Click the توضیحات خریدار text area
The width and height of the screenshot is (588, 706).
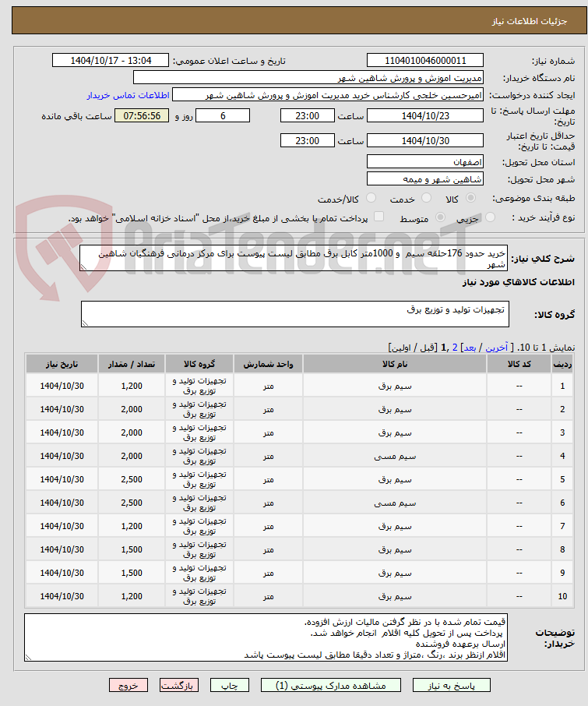[266, 637]
